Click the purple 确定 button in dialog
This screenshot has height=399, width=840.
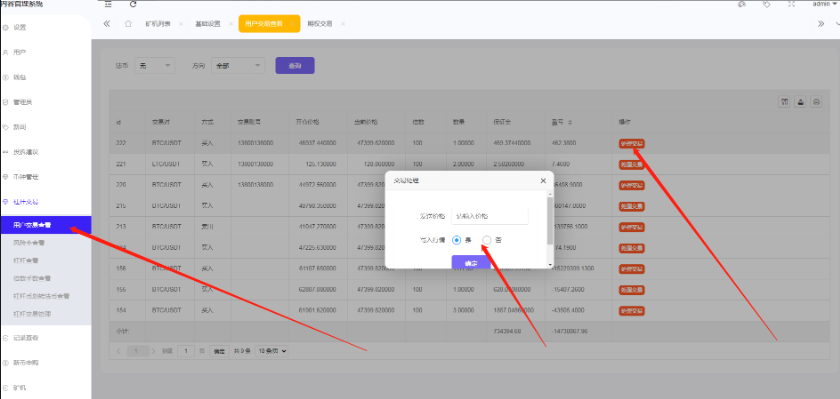coord(471,262)
